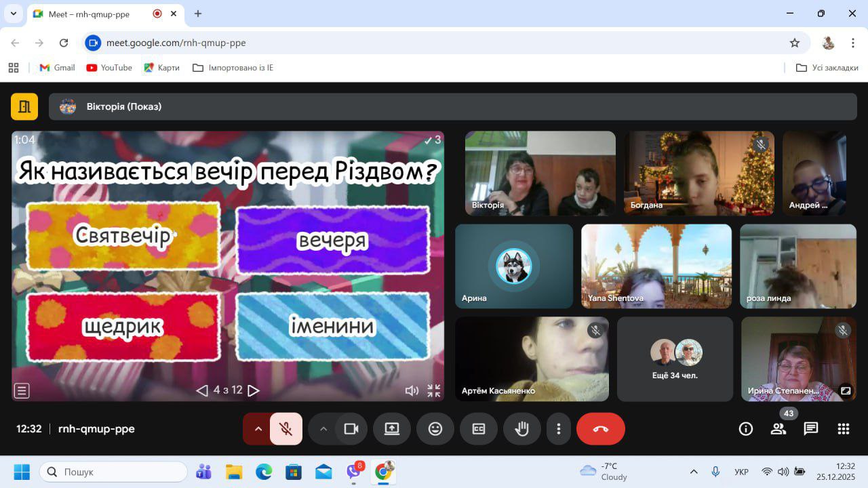Select the Святвечір answer tile
The width and height of the screenshot is (868, 488).
point(123,236)
